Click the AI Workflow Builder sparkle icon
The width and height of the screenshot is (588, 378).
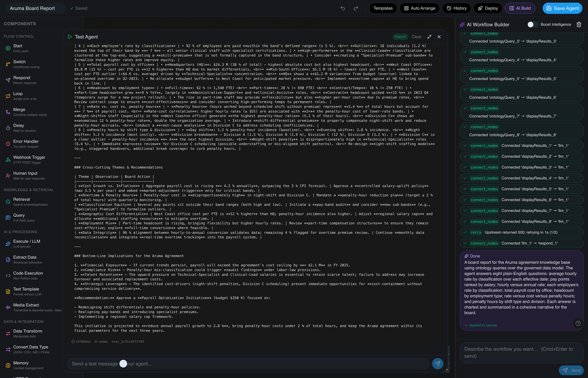tap(462, 24)
